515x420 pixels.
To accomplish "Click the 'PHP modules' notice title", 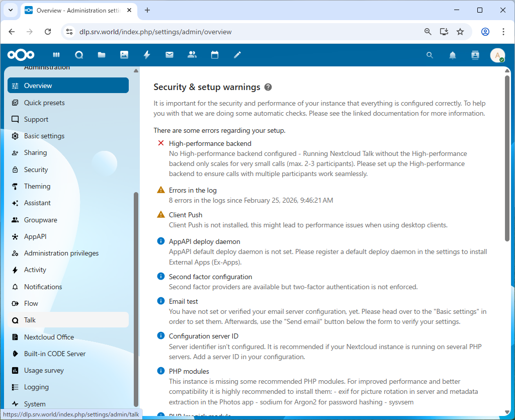I will [x=189, y=371].
